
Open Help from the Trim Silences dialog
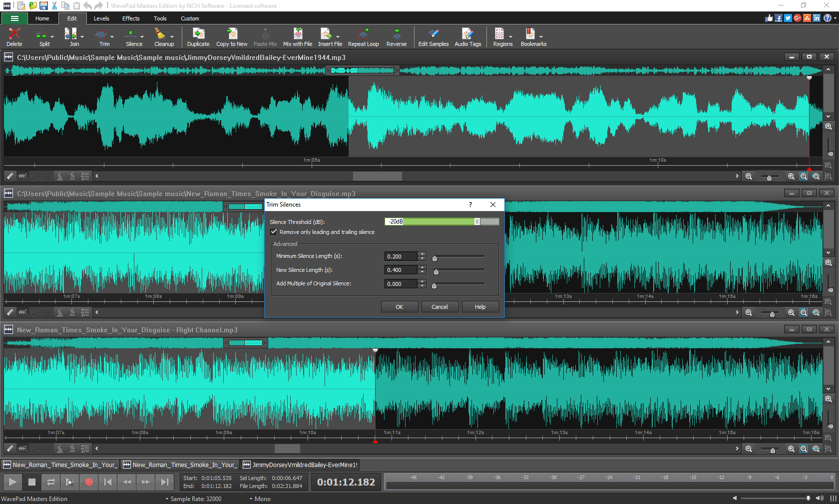pos(479,306)
